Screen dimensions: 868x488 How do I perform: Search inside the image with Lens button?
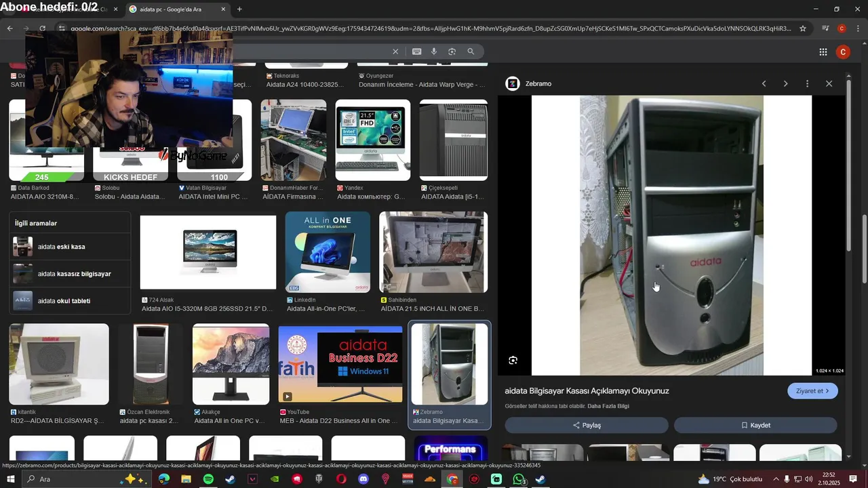(x=513, y=361)
